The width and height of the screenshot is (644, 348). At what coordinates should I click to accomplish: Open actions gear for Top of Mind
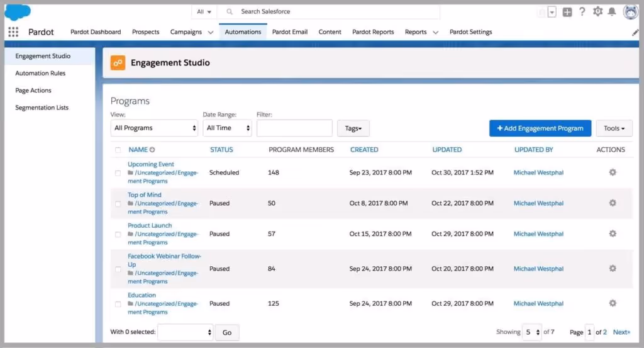tap(613, 203)
